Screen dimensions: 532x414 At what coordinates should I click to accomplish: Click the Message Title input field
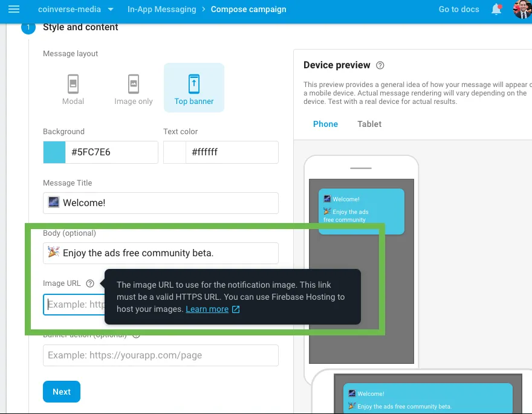pyautogui.click(x=161, y=203)
